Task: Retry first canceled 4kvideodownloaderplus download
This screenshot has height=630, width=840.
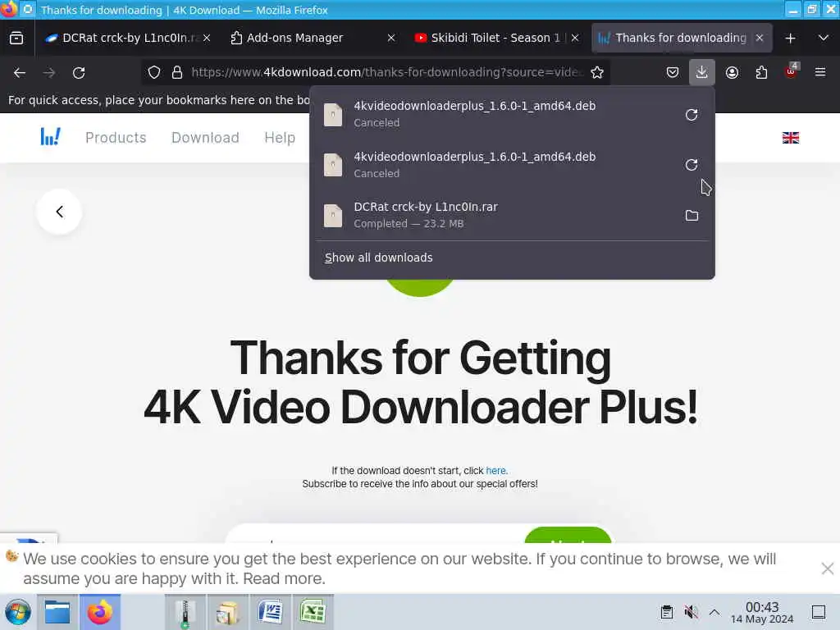Action: pos(692,114)
